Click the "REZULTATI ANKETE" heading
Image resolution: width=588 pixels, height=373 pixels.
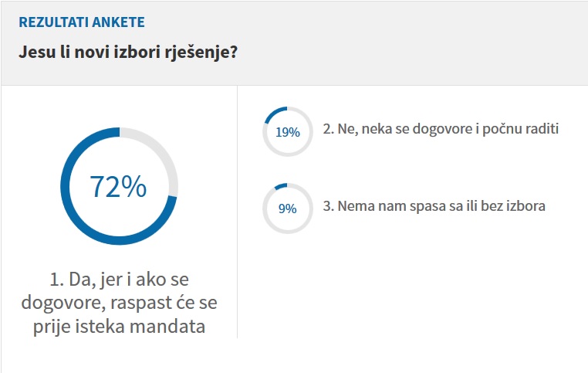point(81,22)
